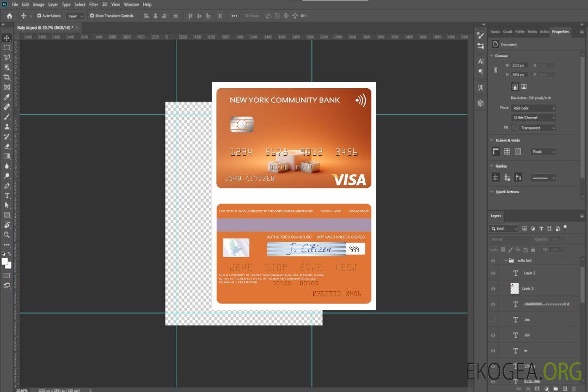
Task: Open the Window menu
Action: pos(131,4)
